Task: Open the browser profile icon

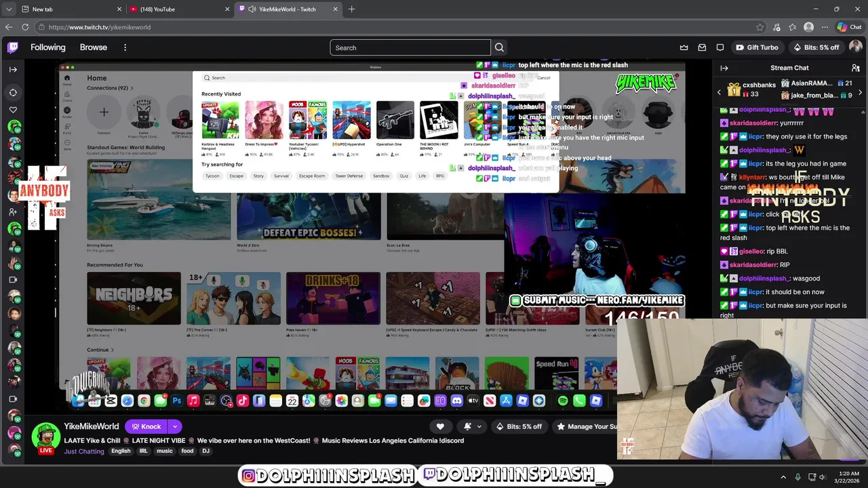Action: pyautogui.click(x=808, y=27)
